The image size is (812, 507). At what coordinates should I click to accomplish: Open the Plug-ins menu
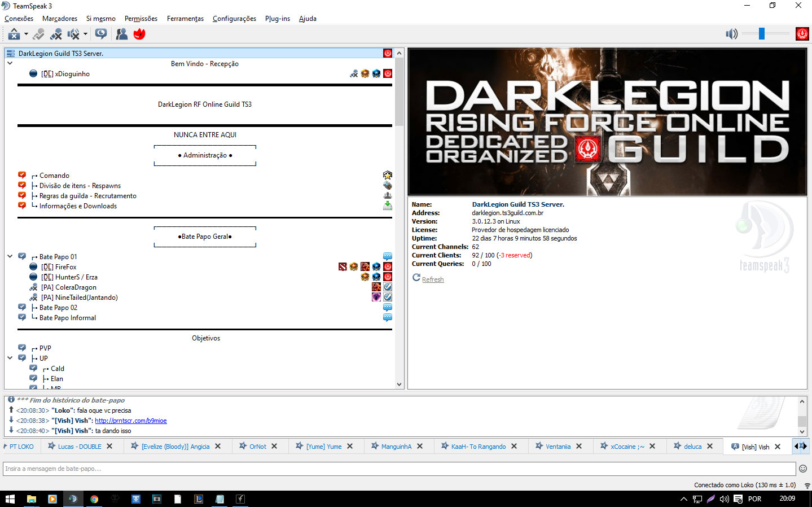click(x=278, y=19)
